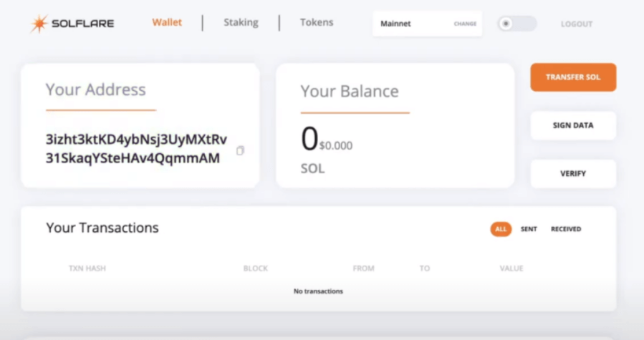Copy wallet address with copy icon
The width and height of the screenshot is (644, 340).
240,150
